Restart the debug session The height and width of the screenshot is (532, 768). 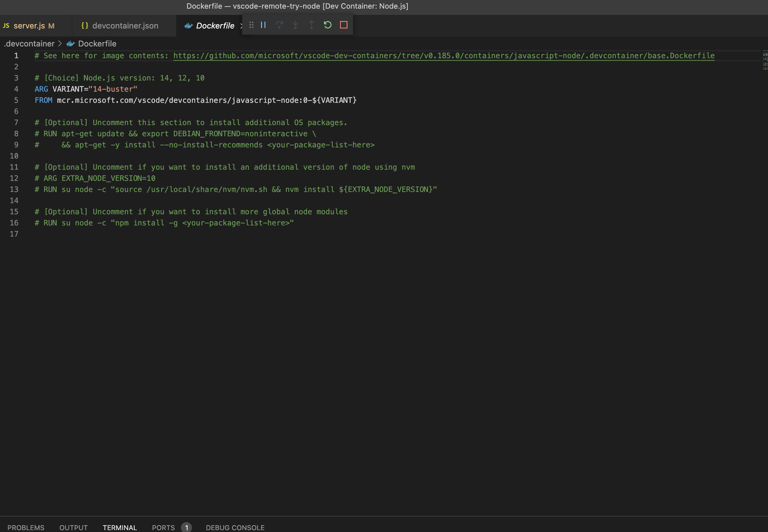(327, 25)
